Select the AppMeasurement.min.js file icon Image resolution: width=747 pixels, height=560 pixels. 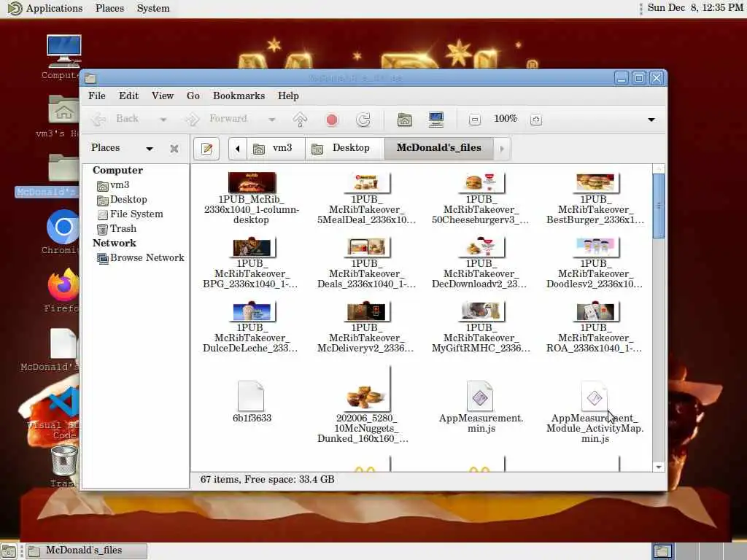[480, 396]
